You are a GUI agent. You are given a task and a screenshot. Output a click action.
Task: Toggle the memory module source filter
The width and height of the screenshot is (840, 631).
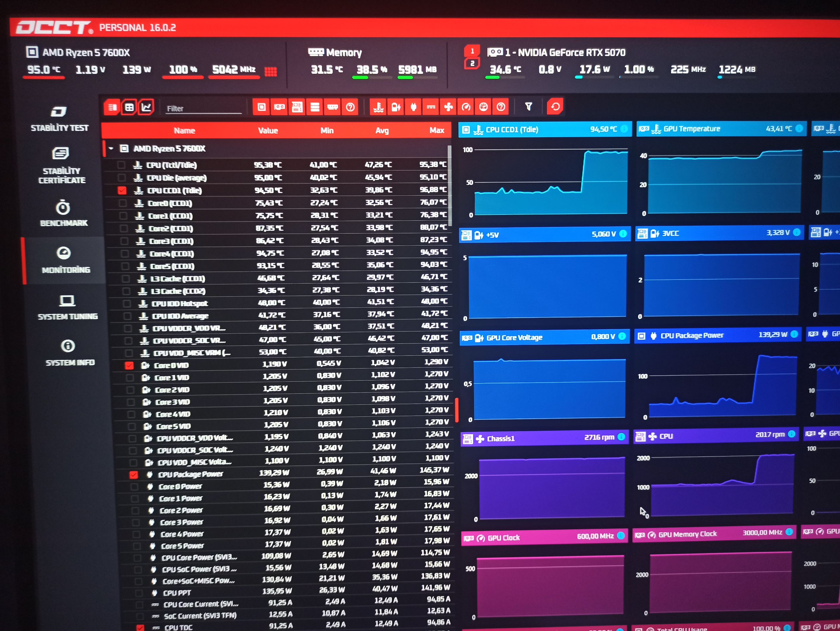333,107
